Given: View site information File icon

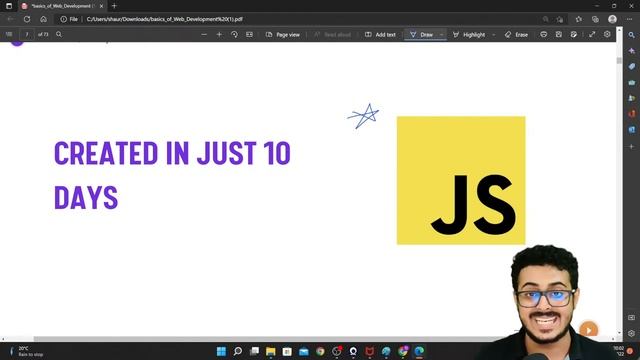Looking at the screenshot, I should 69,19.
